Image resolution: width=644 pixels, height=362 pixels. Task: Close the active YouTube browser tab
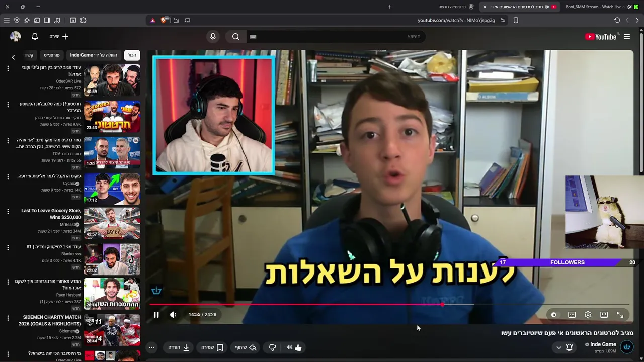point(485,7)
